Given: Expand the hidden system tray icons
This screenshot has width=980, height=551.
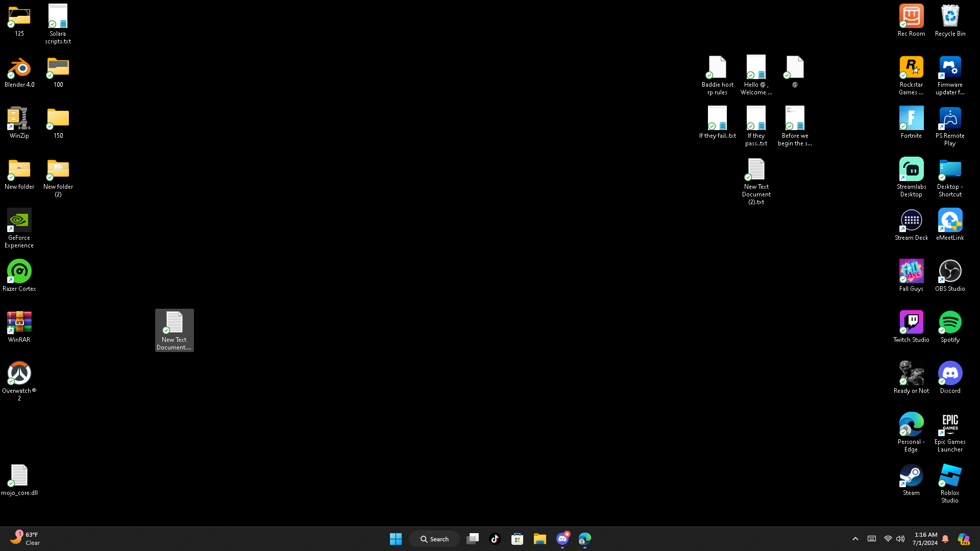Looking at the screenshot, I should tap(855, 539).
